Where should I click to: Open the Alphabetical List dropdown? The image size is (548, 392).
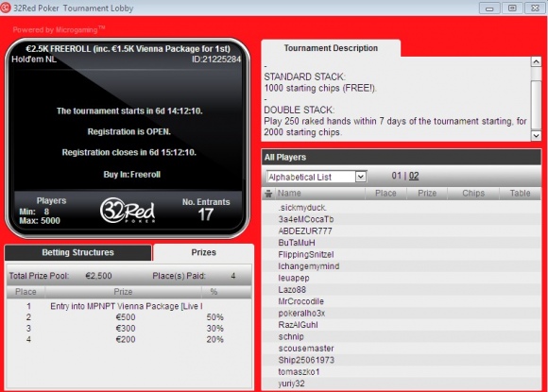click(316, 177)
